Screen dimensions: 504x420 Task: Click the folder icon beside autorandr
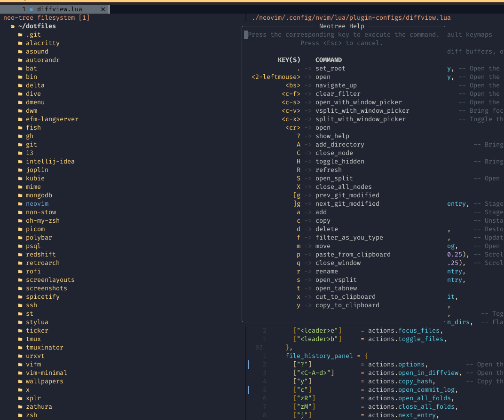click(x=20, y=60)
